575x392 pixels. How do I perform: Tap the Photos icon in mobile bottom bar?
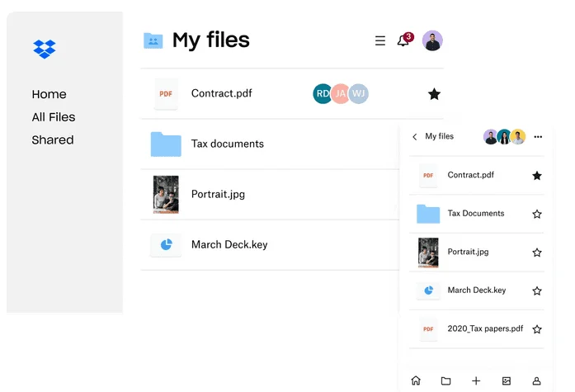(x=507, y=381)
